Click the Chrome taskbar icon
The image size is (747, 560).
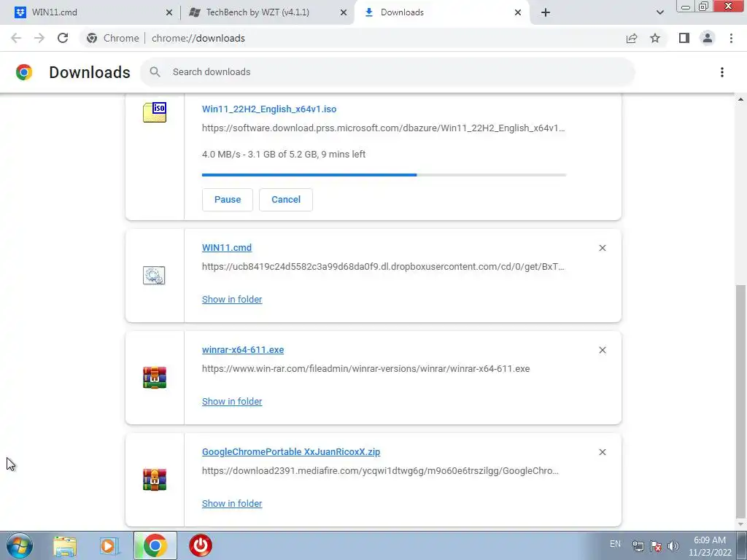point(155,545)
